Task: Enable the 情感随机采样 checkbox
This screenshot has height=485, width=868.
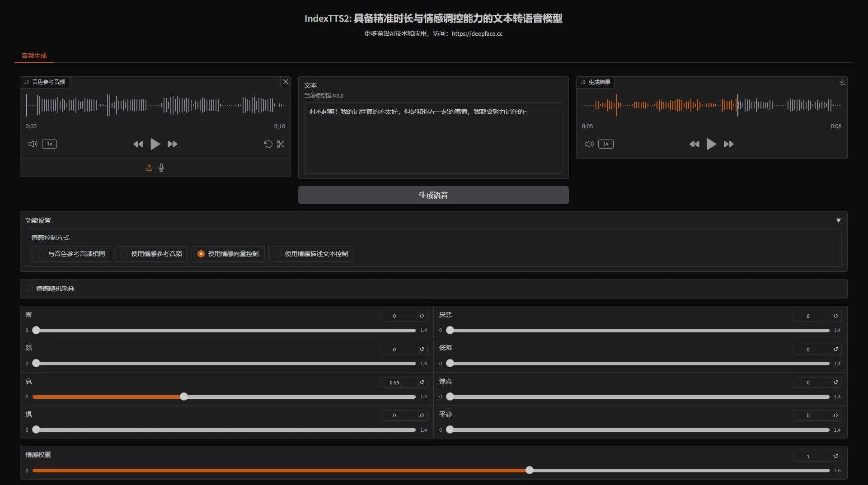Action: point(30,289)
